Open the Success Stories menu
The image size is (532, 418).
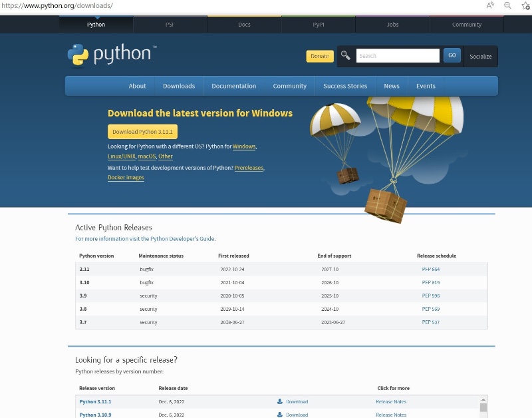pos(345,86)
